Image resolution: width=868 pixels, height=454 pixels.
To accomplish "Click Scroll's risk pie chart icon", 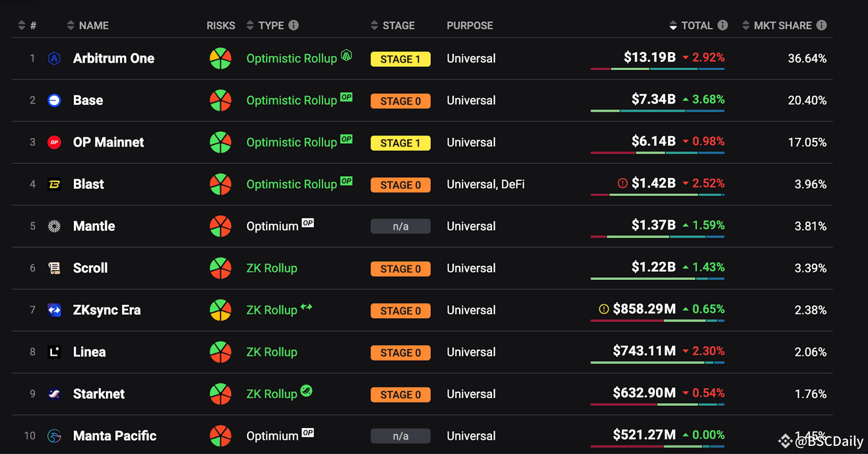I will [x=220, y=268].
